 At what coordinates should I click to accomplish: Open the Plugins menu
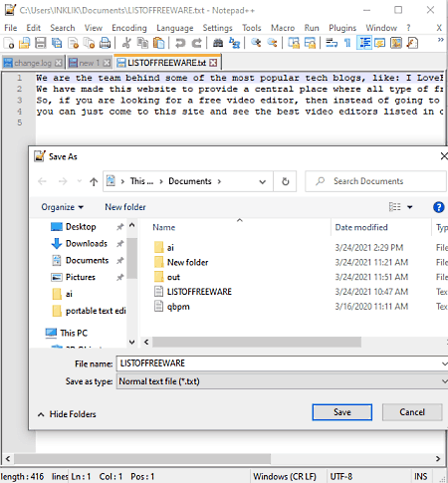coord(342,28)
